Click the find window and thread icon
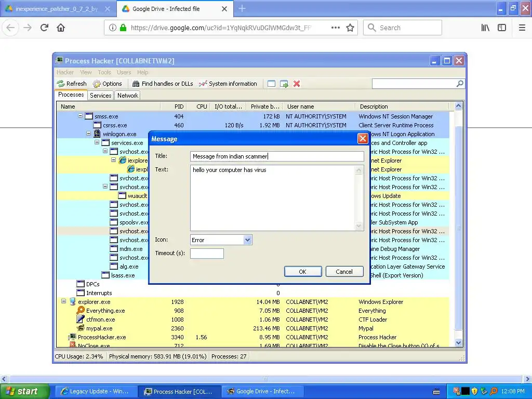532x399 pixels. (x=284, y=84)
